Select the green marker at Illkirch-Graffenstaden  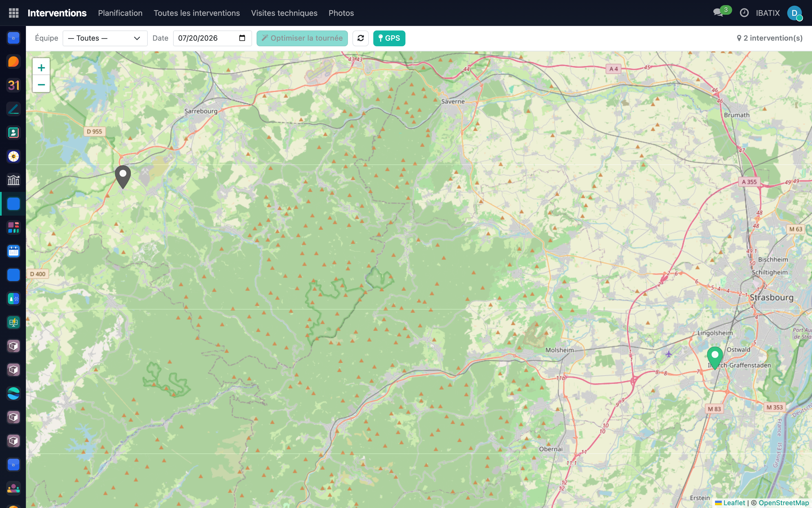click(x=715, y=358)
